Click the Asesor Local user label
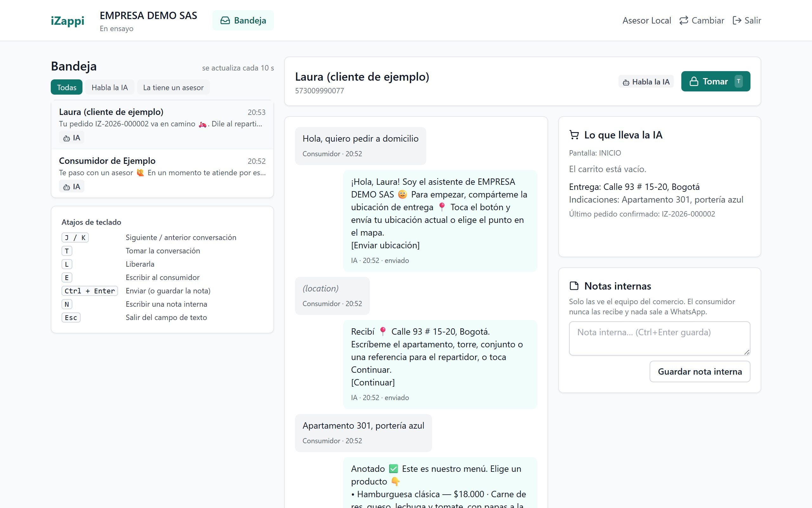The height and width of the screenshot is (508, 812). (x=646, y=21)
